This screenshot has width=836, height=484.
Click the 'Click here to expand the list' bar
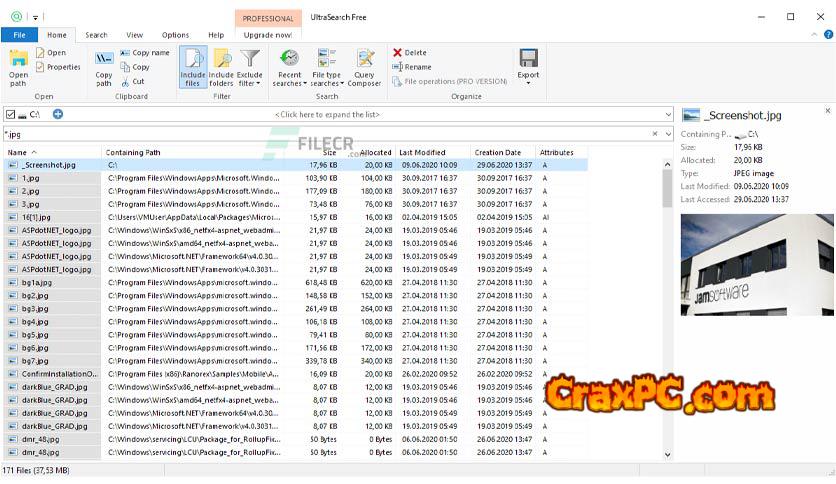click(x=328, y=115)
